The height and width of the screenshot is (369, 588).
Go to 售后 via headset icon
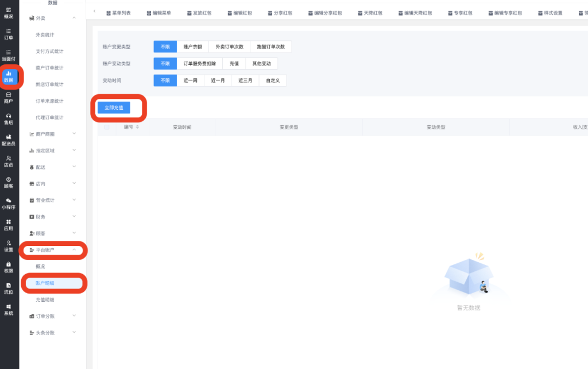(9, 119)
